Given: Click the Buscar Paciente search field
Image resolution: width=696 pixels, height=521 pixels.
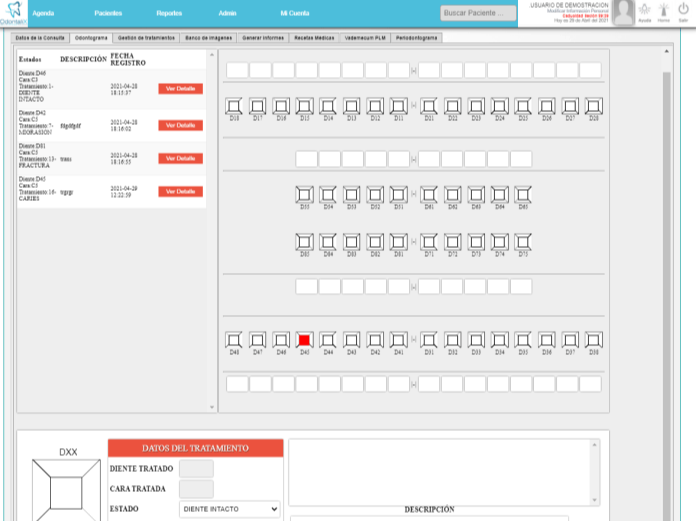Looking at the screenshot, I should tap(478, 13).
